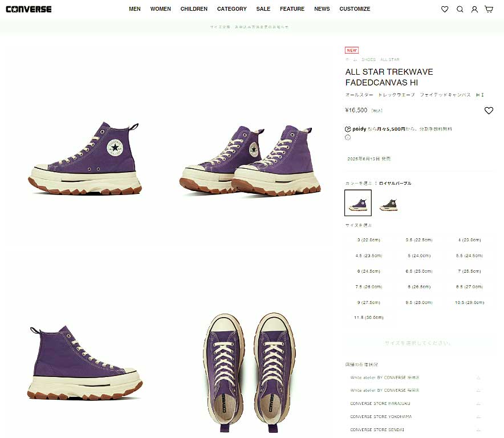Open the top-down view shoe image
This screenshot has height=438, width=504.
pos(249,373)
